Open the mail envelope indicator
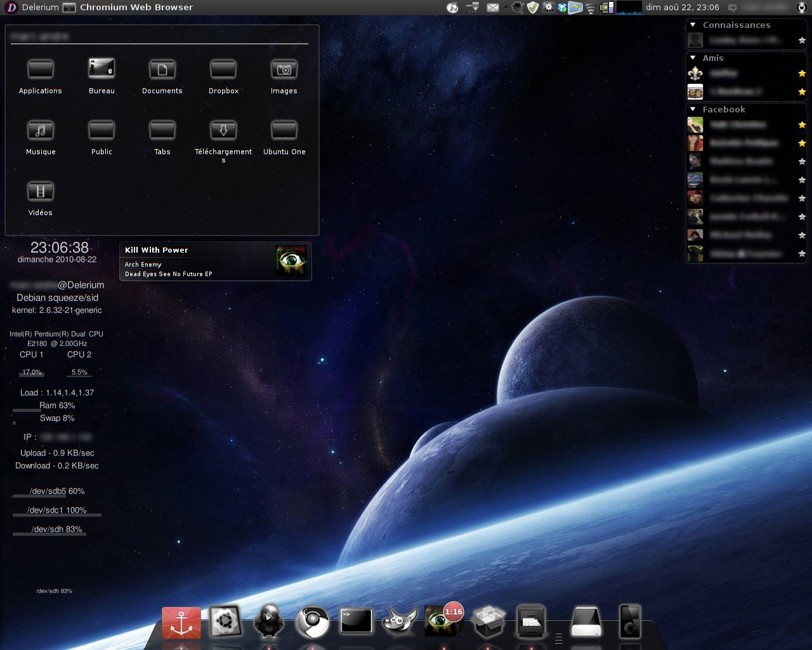Screen dimensions: 812x650 click(493, 8)
